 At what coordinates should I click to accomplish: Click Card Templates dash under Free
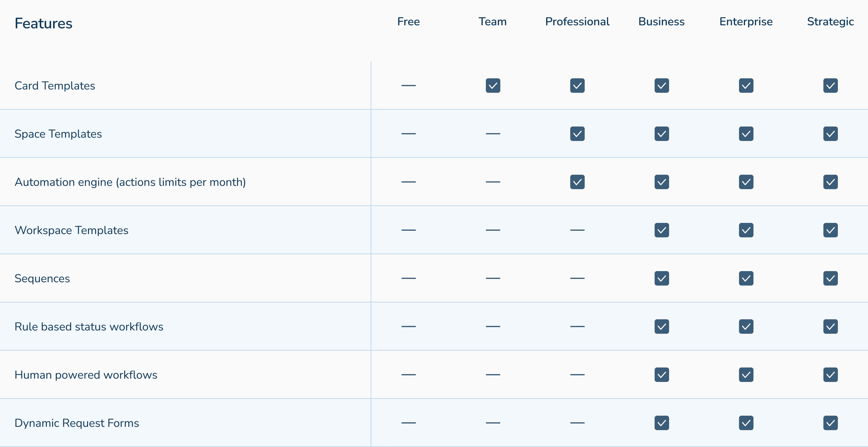pyautogui.click(x=408, y=86)
